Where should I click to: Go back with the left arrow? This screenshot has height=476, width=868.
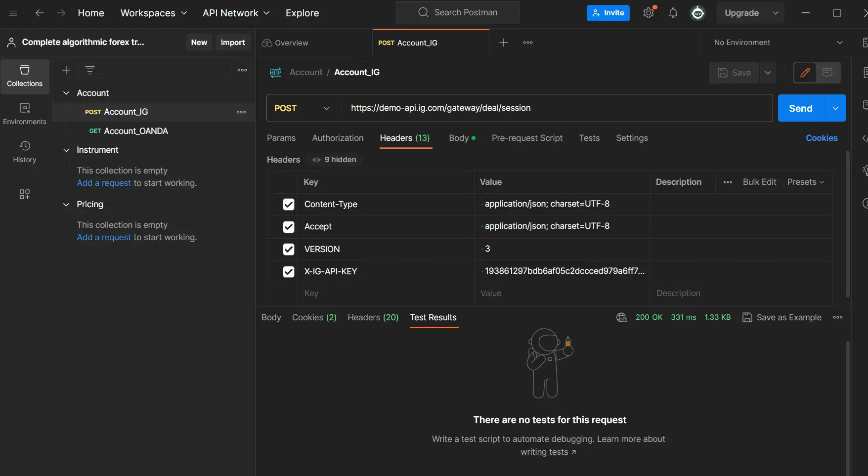[40, 13]
